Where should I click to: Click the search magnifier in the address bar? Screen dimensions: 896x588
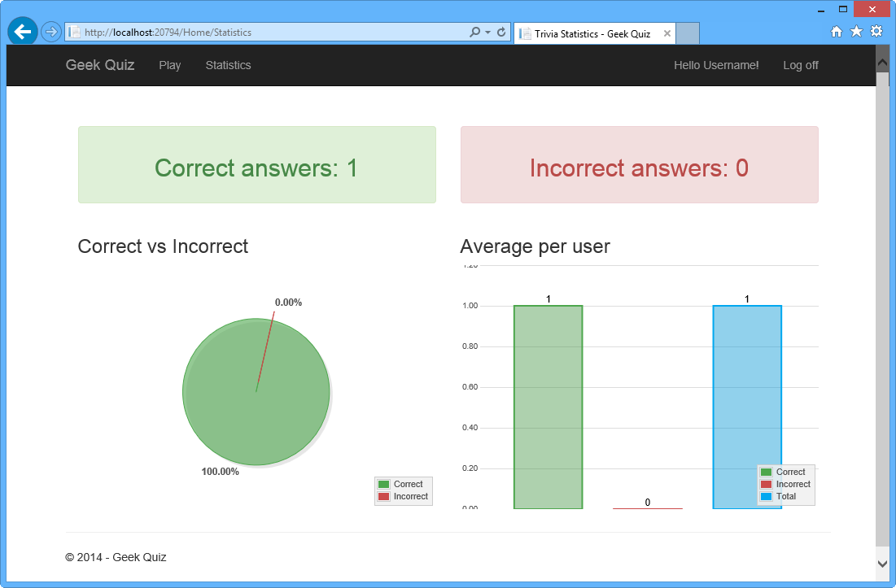(474, 32)
